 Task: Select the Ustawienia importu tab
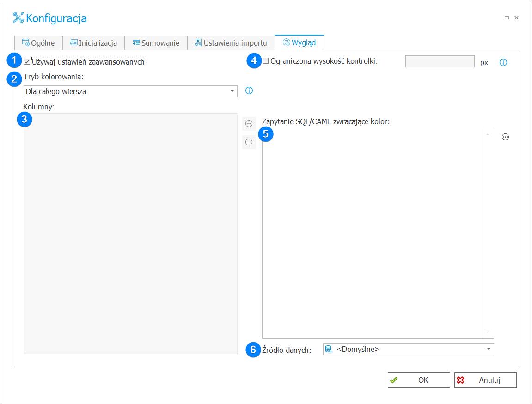(x=231, y=43)
